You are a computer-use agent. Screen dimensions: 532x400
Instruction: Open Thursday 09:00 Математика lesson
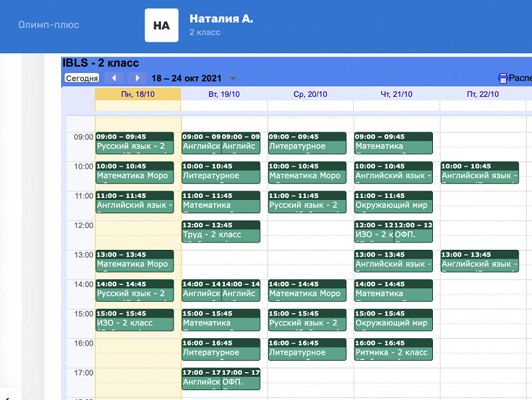coord(394,143)
